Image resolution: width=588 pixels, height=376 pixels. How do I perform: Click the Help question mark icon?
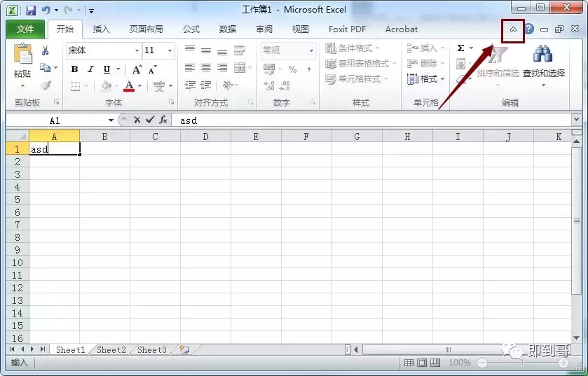tap(529, 29)
